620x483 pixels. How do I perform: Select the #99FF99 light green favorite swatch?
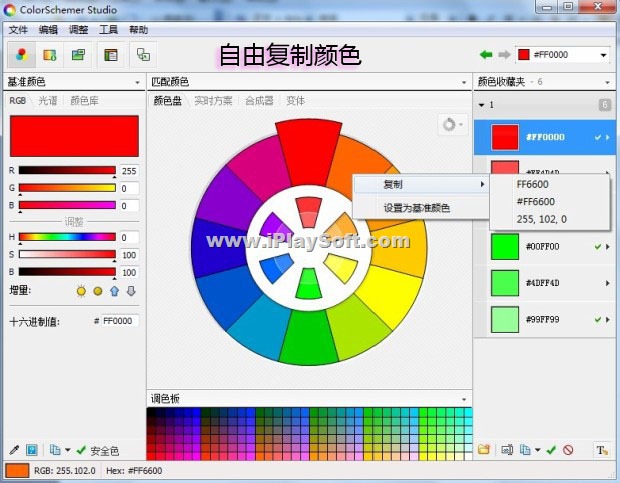point(505,319)
